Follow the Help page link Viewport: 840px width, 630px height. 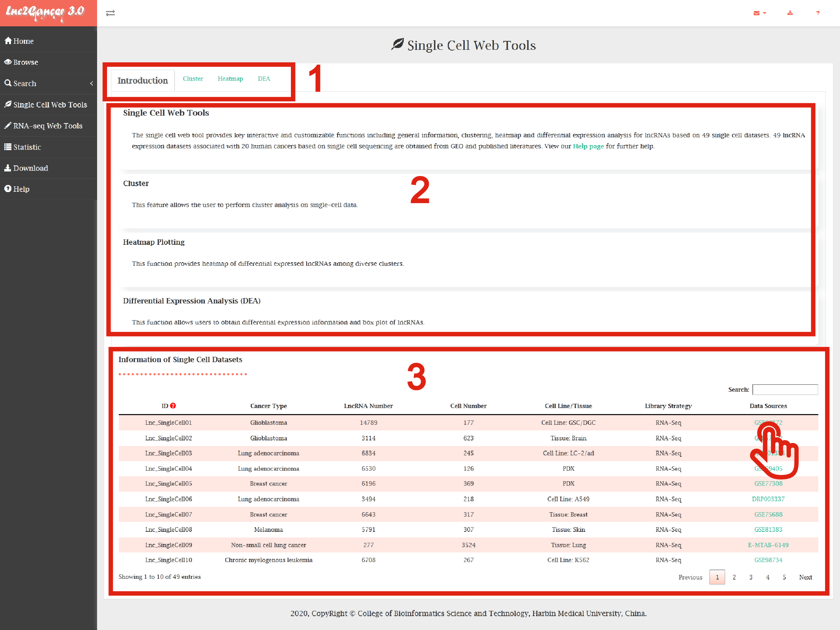pos(588,146)
